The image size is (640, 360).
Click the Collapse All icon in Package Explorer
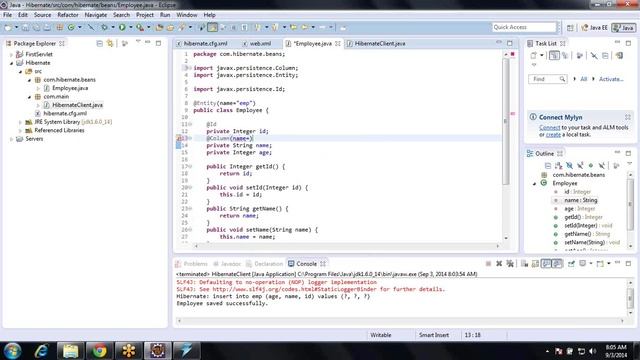click(x=99, y=43)
